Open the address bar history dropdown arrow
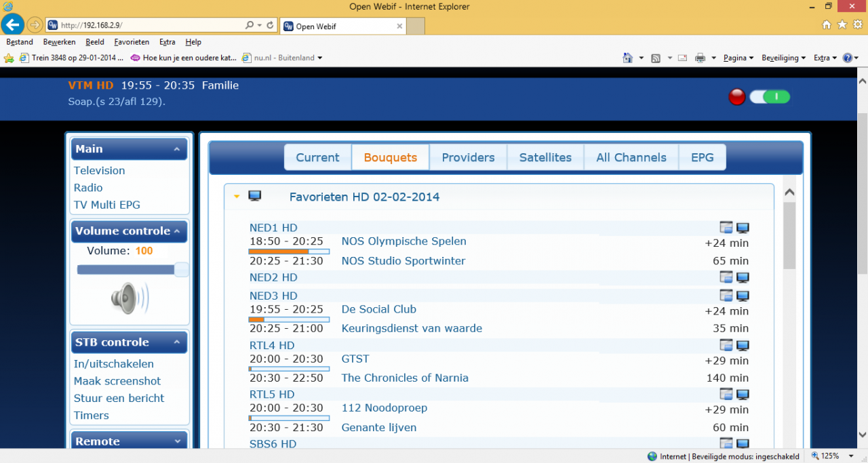Image resolution: width=868 pixels, height=463 pixels. tap(260, 25)
